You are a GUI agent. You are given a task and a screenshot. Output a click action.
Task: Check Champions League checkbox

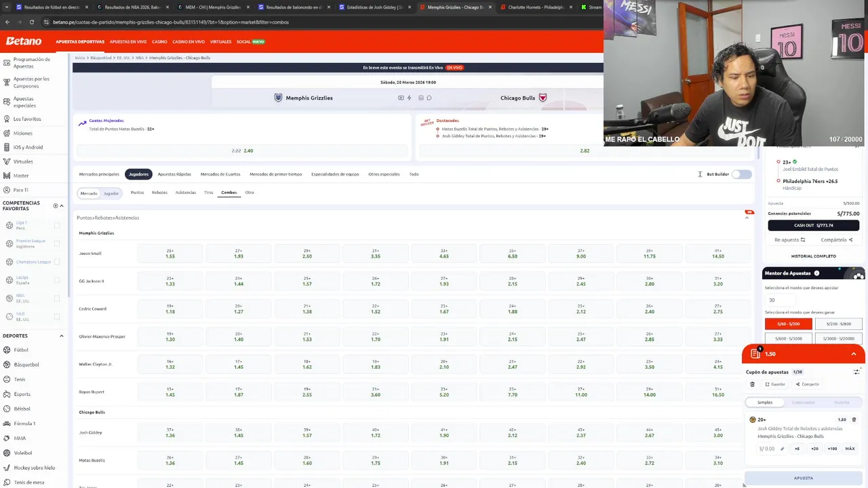[x=57, y=262]
